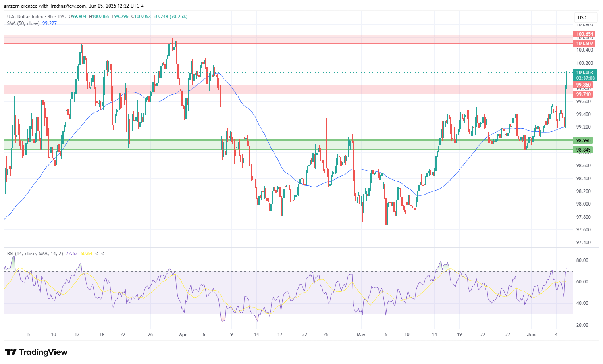Click the 19 date label on the time axis

coord(459,335)
